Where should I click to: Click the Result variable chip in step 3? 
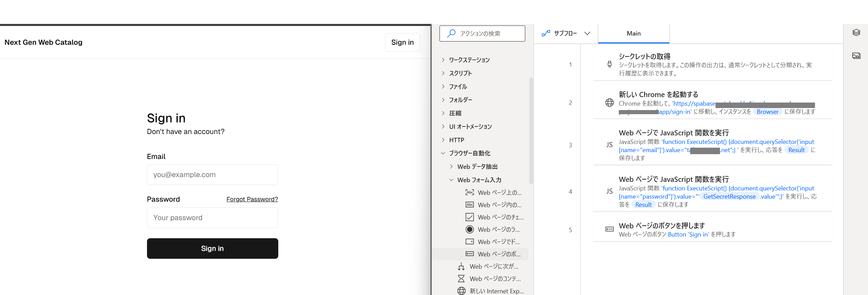coord(796,150)
